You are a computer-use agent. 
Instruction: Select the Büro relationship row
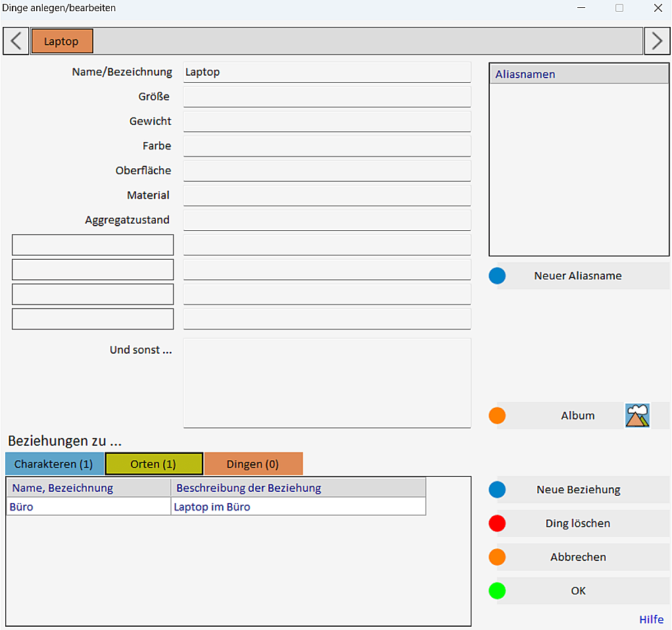(x=88, y=507)
